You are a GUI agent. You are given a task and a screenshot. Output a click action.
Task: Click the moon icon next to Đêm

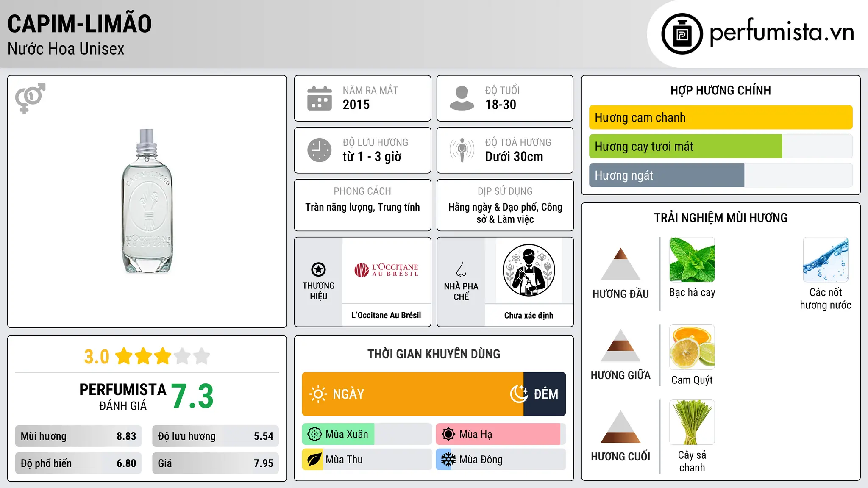pos(519,394)
